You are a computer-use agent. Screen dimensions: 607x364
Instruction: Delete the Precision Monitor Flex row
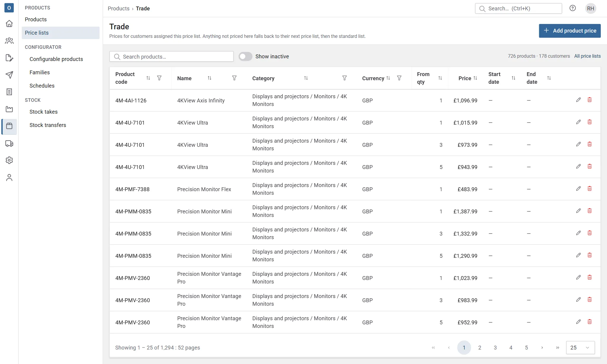click(590, 189)
